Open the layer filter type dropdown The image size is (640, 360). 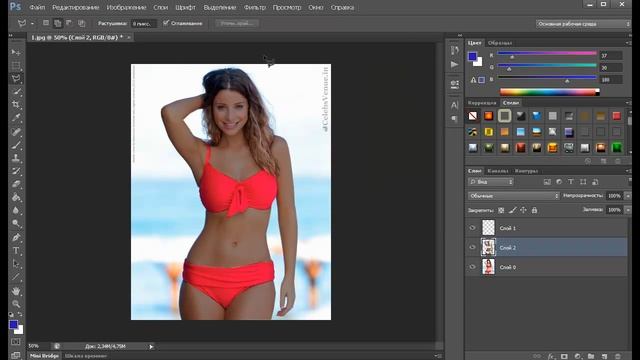click(491, 182)
